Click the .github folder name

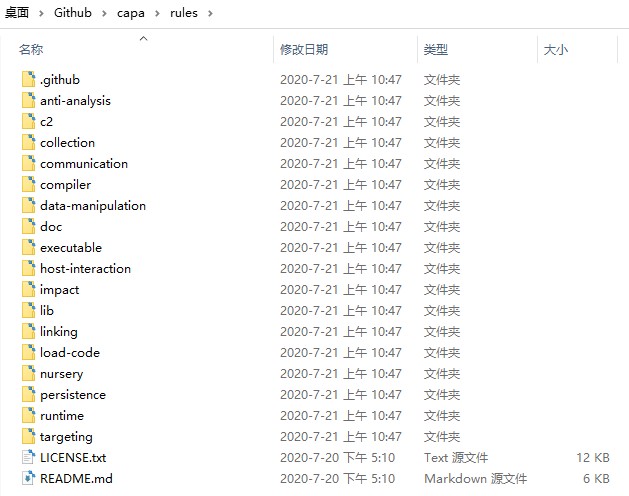pos(60,80)
